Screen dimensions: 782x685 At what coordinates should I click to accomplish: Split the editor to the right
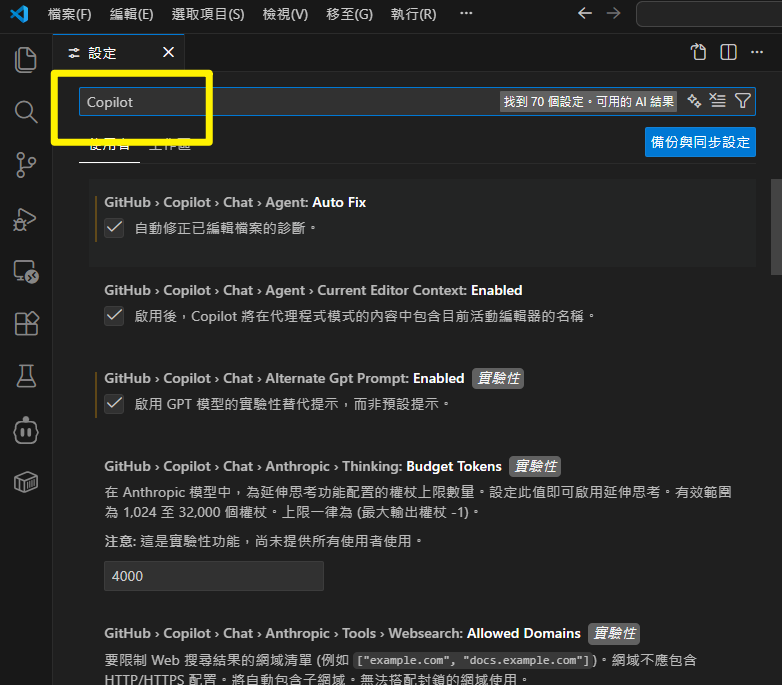pyautogui.click(x=728, y=52)
